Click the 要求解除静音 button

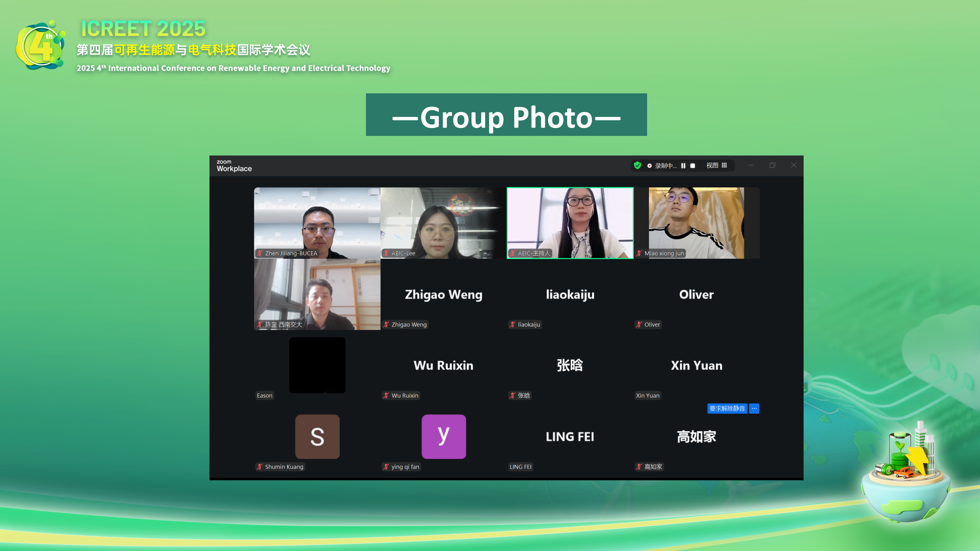click(727, 408)
